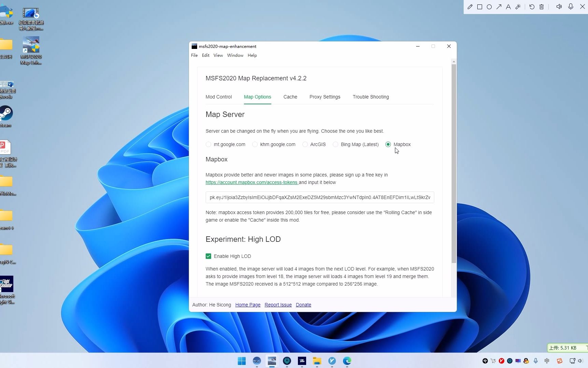Launch Microsoft Edge from the taskbar
The width and height of the screenshot is (588, 368).
pos(347,361)
